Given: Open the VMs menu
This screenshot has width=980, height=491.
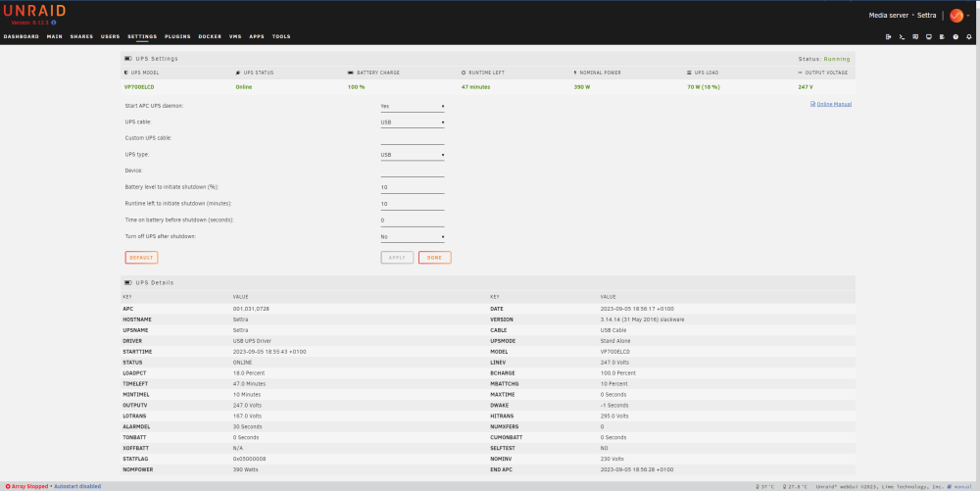Looking at the screenshot, I should tap(235, 37).
